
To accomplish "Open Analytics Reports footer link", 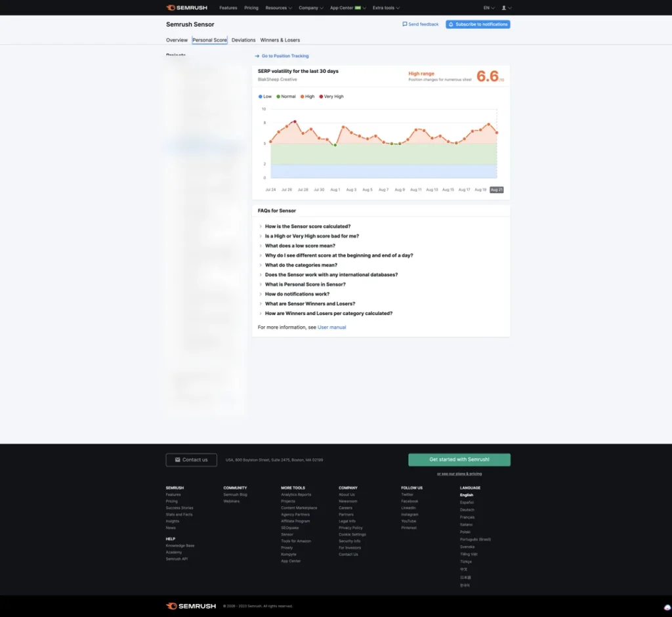I will pos(296,494).
